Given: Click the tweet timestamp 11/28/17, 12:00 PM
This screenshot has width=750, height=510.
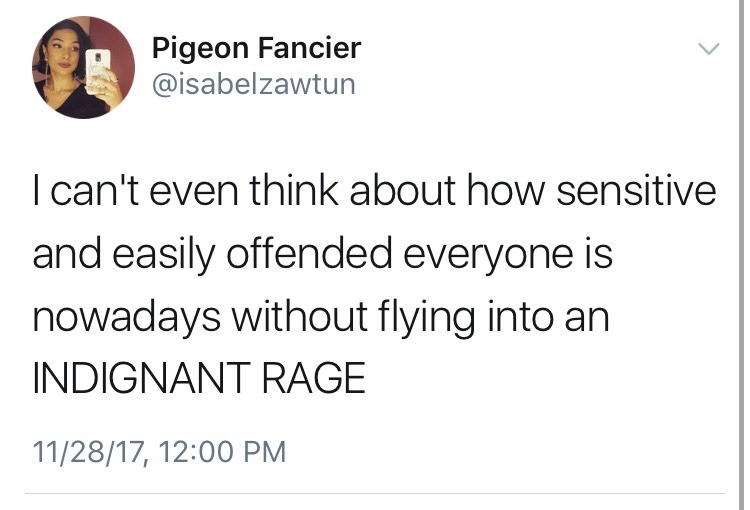Looking at the screenshot, I should click(159, 452).
